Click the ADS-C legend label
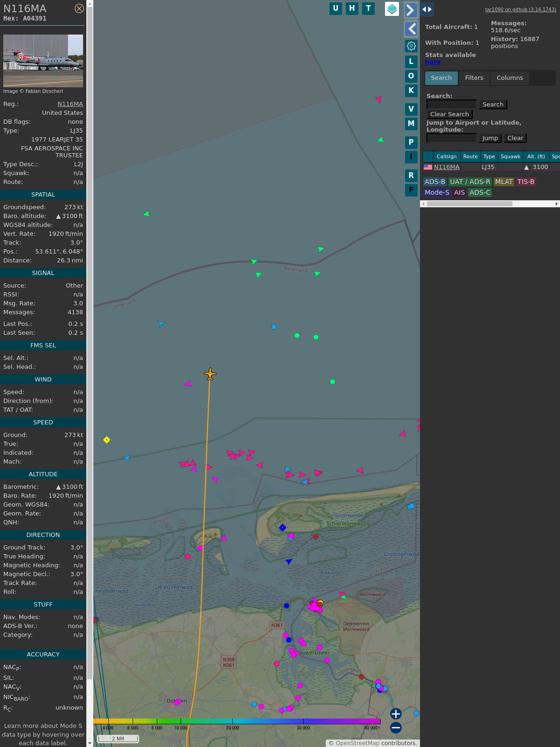Viewport: 560px width, 747px height. [480, 193]
